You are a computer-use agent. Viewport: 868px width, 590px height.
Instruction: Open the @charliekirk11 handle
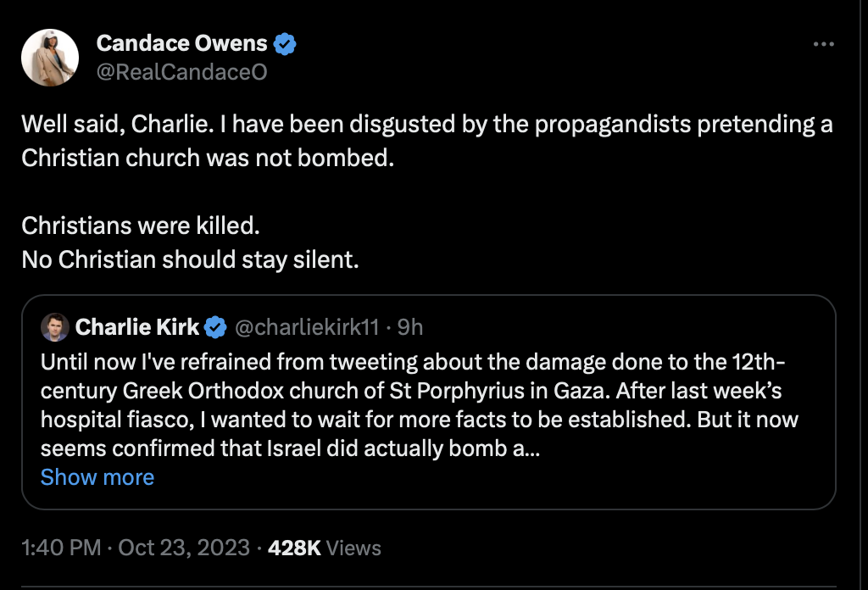pos(305,326)
